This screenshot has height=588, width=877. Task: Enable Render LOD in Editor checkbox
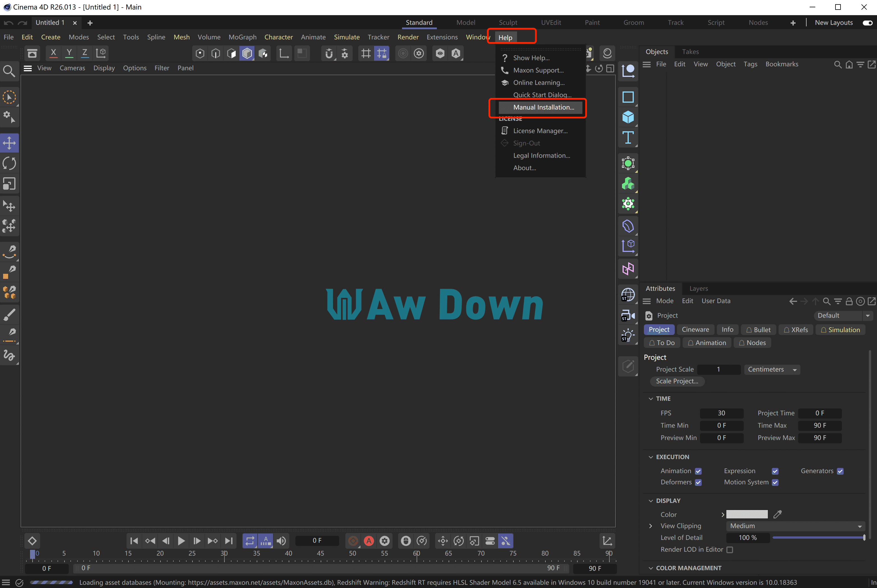[730, 550]
